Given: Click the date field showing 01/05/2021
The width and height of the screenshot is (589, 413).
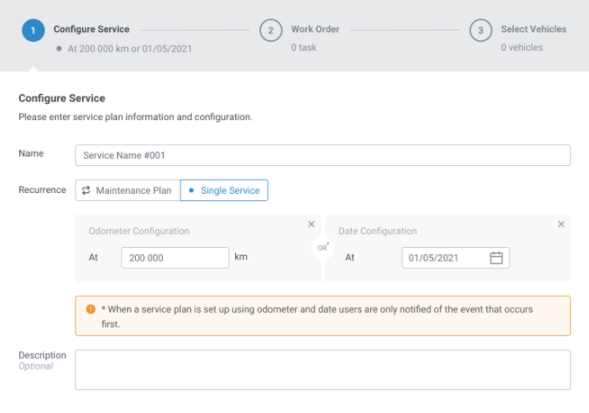Looking at the screenshot, I should [456, 258].
